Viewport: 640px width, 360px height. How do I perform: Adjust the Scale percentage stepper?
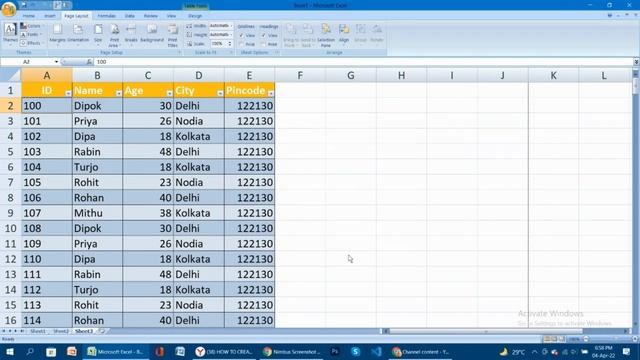230,44
